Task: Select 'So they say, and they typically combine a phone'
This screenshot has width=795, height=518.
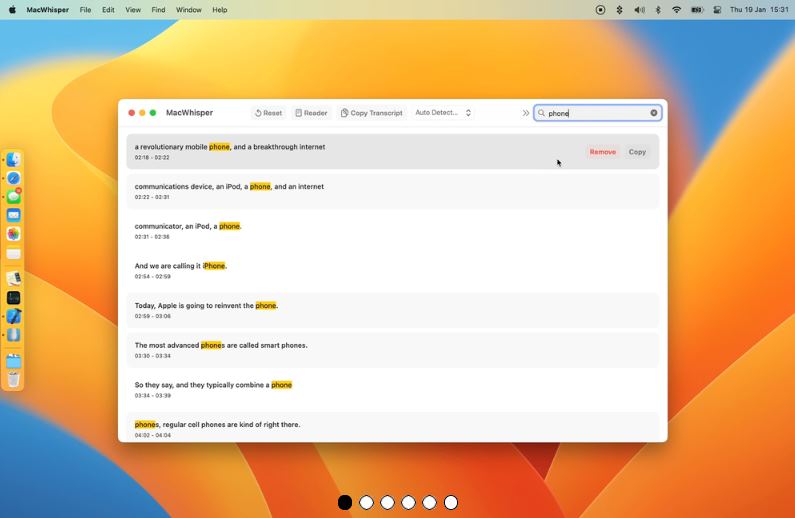Action: [392, 389]
